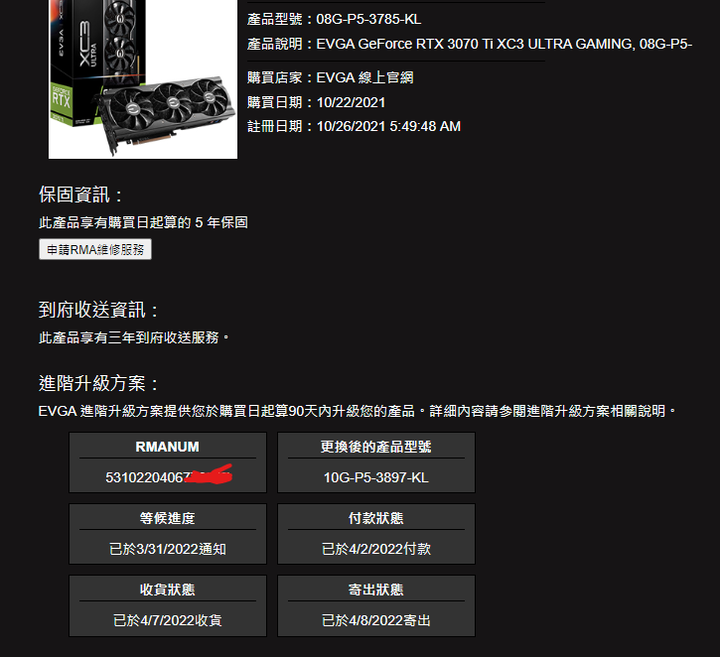720x657 pixels.
Task: Click the 已於3/31/2022通知 status cell
Action: click(x=167, y=549)
